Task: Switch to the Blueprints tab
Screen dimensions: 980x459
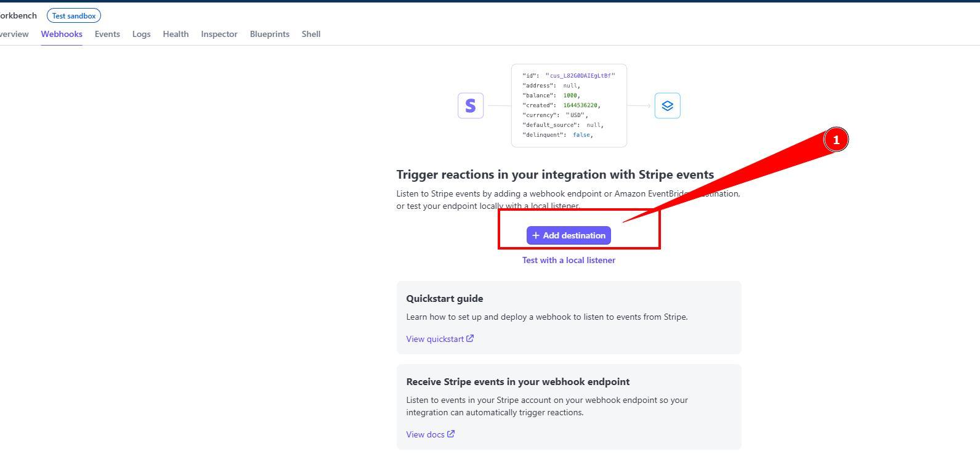Action: 269,34
